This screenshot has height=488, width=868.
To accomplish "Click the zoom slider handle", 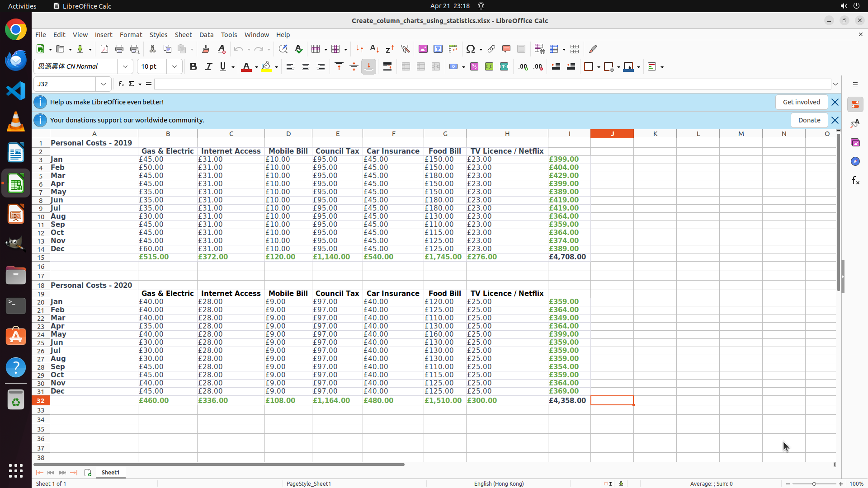I will pyautogui.click(x=814, y=484).
